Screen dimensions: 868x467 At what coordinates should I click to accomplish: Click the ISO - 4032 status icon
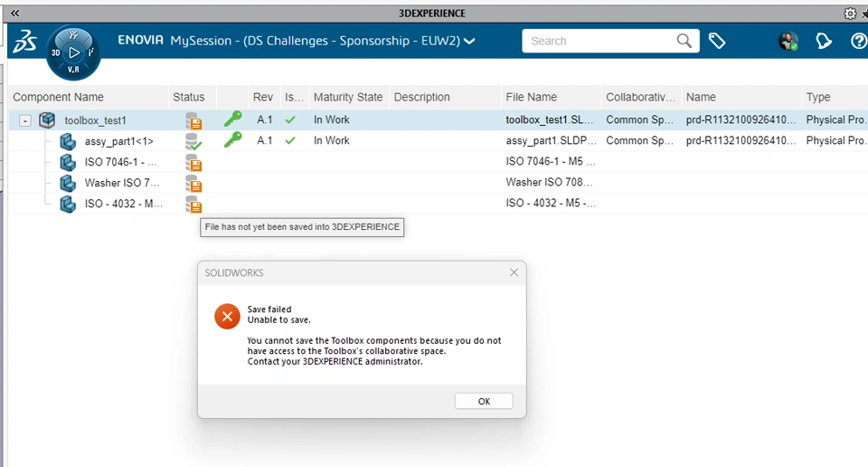193,205
